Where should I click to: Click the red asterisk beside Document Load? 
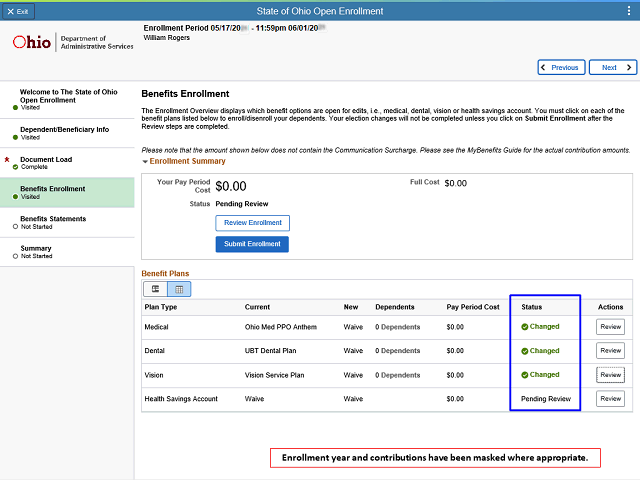click(x=7, y=160)
